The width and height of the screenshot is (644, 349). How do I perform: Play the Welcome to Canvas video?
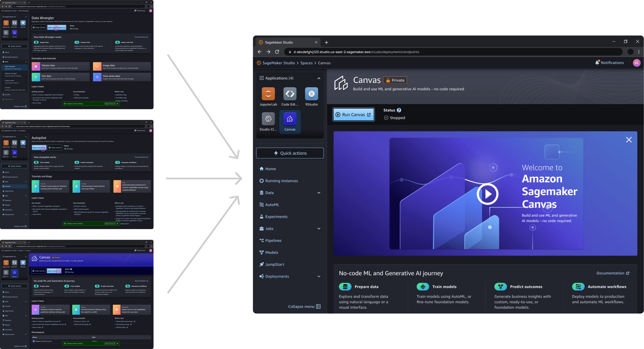487,194
